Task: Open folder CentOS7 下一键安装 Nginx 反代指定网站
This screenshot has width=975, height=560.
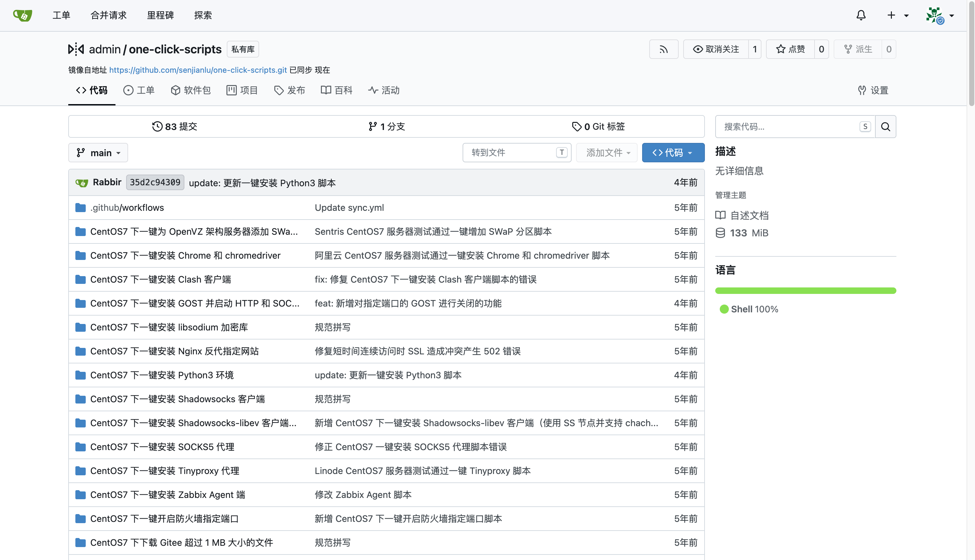Action: [x=175, y=351]
